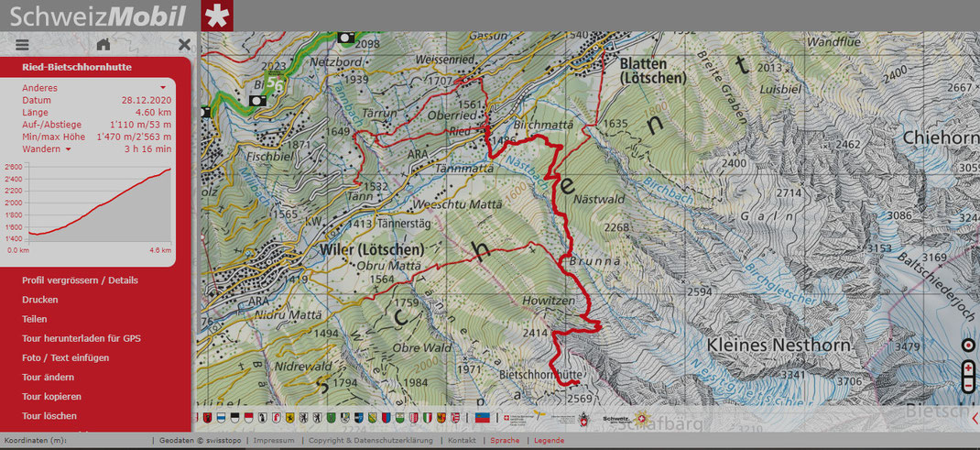Open Foto / Text einfügen
Image resolution: width=980 pixels, height=450 pixels.
tap(66, 357)
